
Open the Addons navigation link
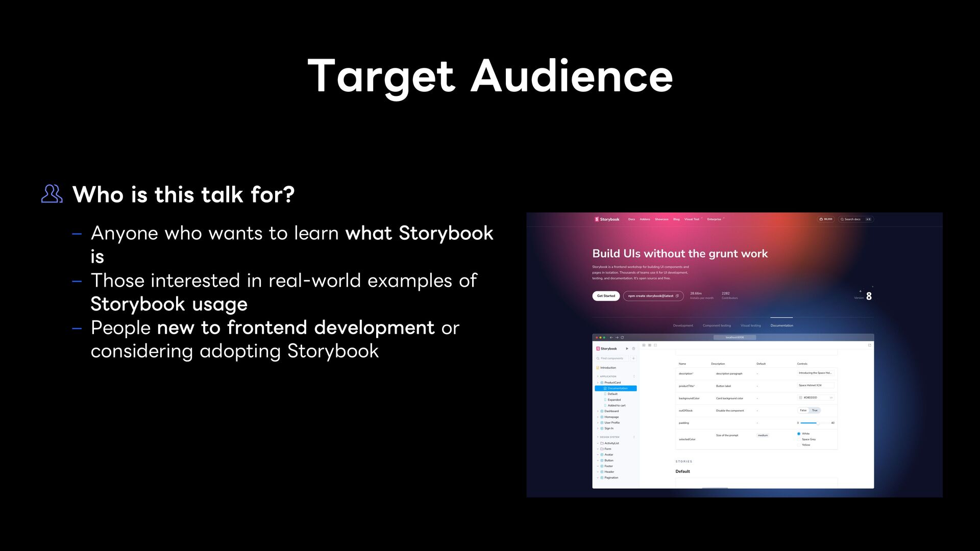coord(645,219)
